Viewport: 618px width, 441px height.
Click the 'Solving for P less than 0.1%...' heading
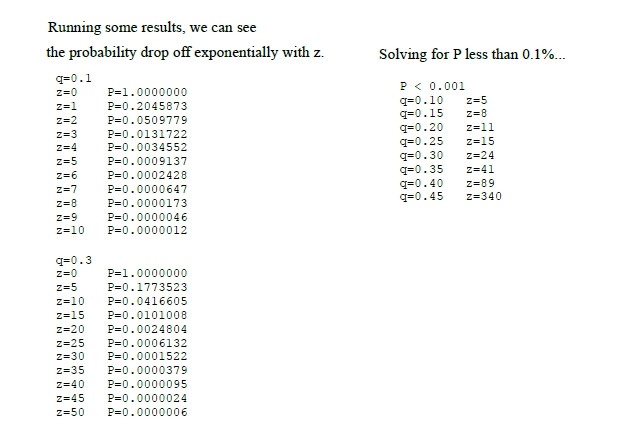pos(472,54)
